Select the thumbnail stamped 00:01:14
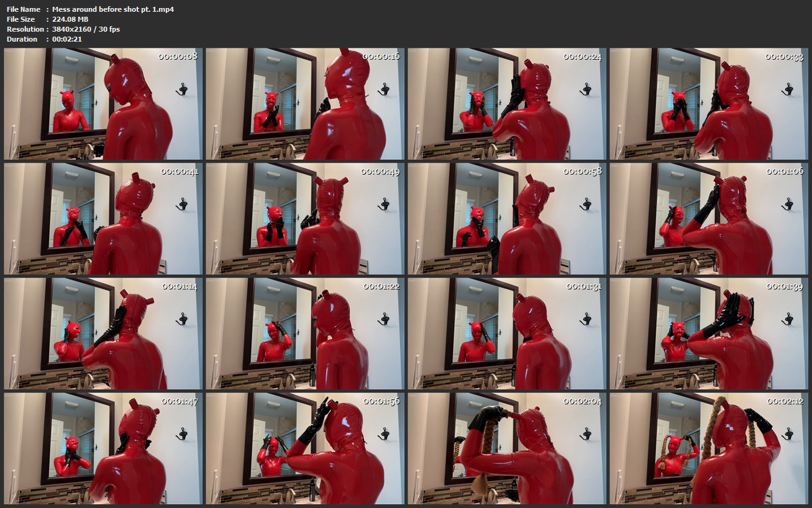Viewport: 812px width, 508px height. (x=103, y=333)
